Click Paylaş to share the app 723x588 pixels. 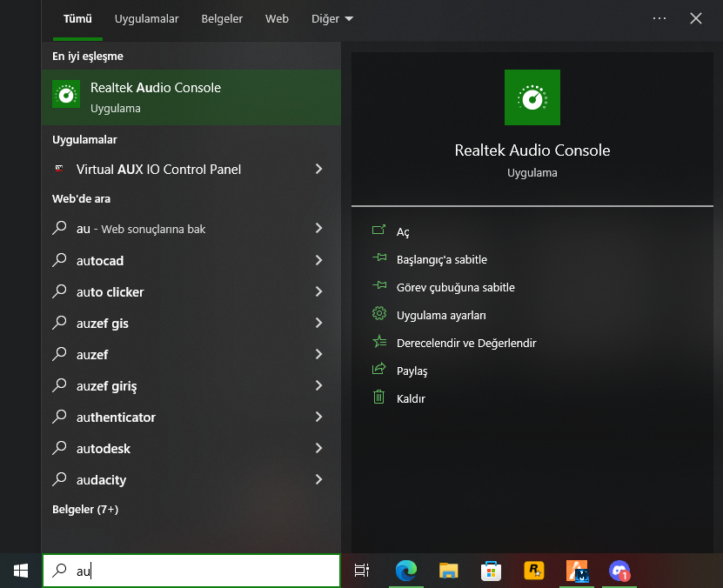[x=412, y=371]
